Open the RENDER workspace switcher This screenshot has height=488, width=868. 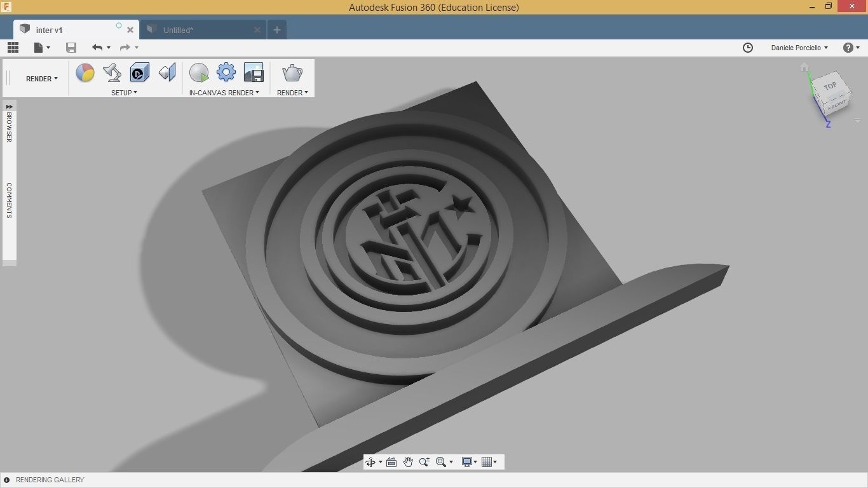(42, 79)
